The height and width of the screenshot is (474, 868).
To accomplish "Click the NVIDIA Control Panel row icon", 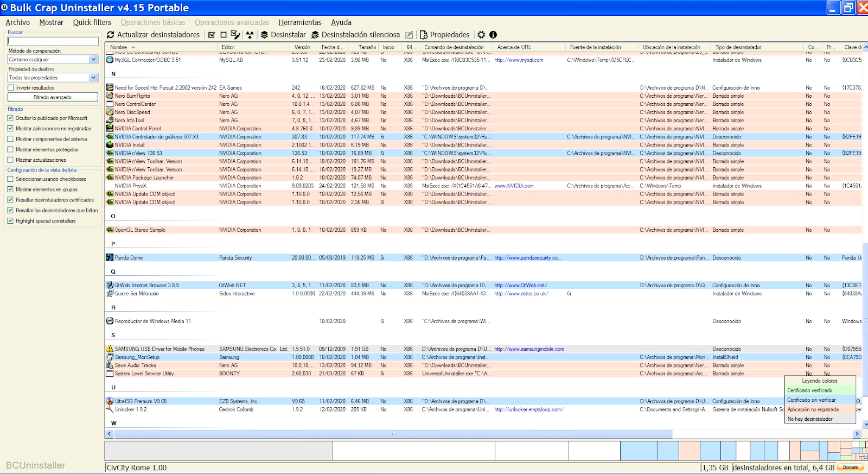I will pyautogui.click(x=110, y=129).
